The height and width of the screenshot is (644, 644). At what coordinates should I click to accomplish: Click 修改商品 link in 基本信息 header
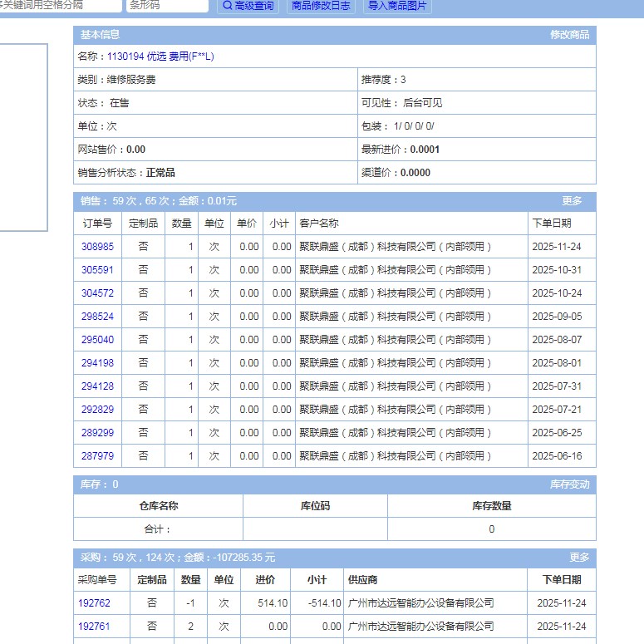point(569,35)
